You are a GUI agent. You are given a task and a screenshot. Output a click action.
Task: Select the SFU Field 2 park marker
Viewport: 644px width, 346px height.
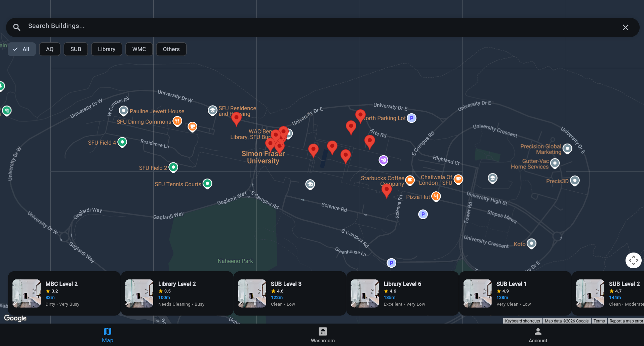point(173,167)
